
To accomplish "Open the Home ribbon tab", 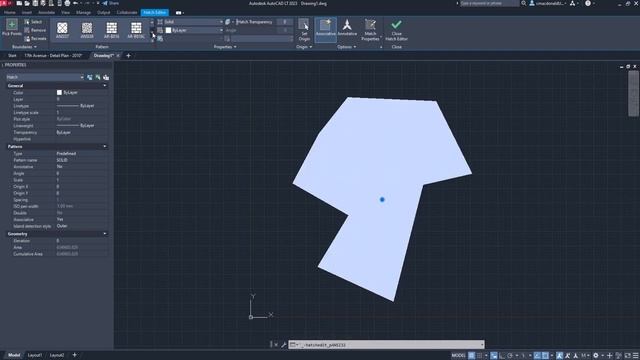I will tap(9, 13).
